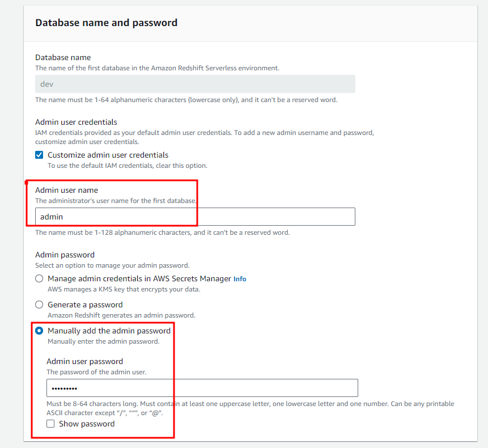
Task: Click the 'Amazon Redshift generates an admin password' description
Action: [x=121, y=315]
